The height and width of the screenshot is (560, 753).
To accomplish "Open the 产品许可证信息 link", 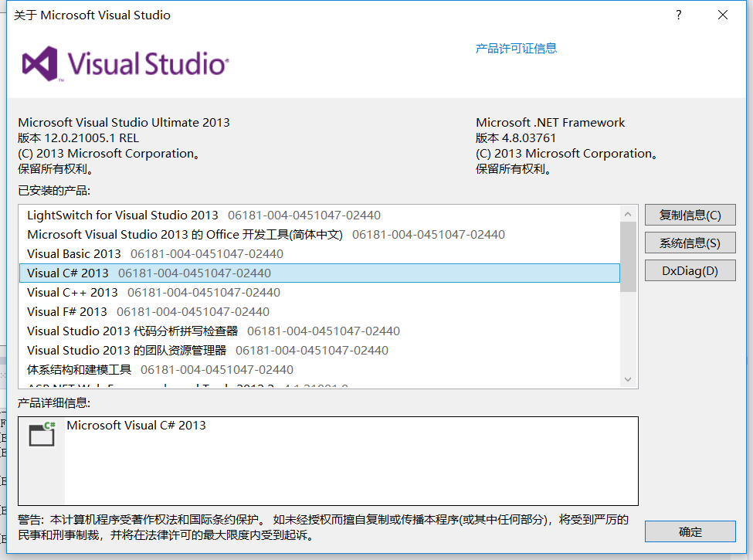I will pyautogui.click(x=516, y=49).
